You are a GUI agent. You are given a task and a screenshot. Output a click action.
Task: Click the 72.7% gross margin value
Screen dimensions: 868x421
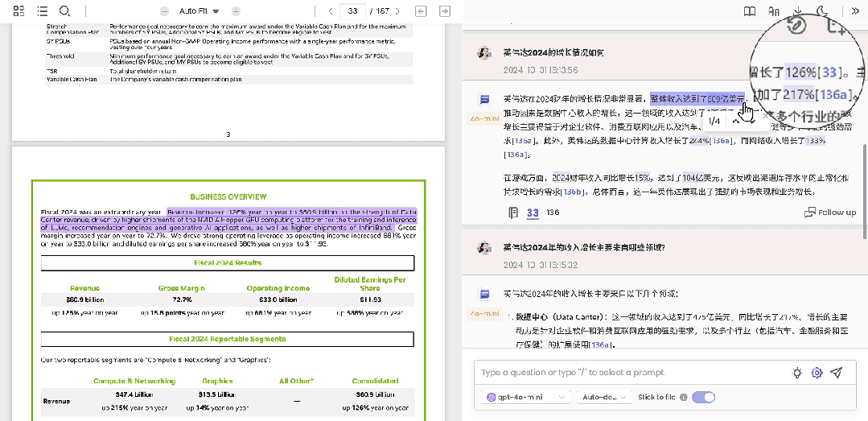coord(182,299)
